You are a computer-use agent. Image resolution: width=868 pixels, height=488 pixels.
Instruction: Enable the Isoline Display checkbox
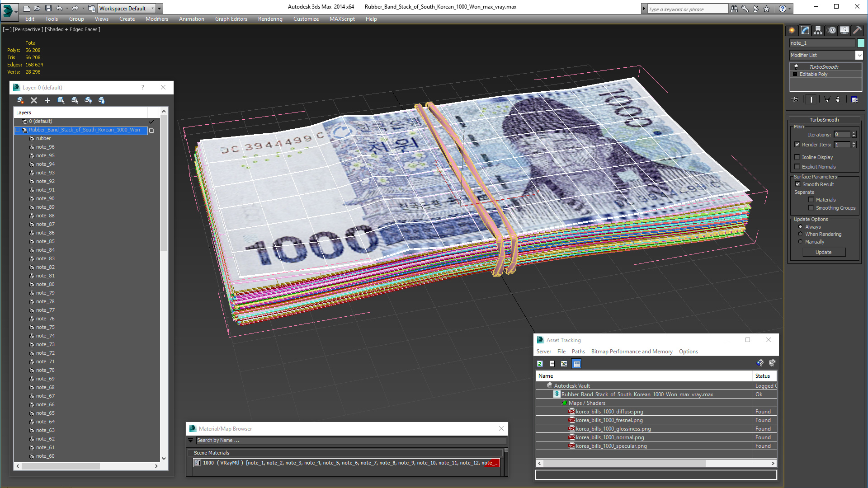click(797, 157)
